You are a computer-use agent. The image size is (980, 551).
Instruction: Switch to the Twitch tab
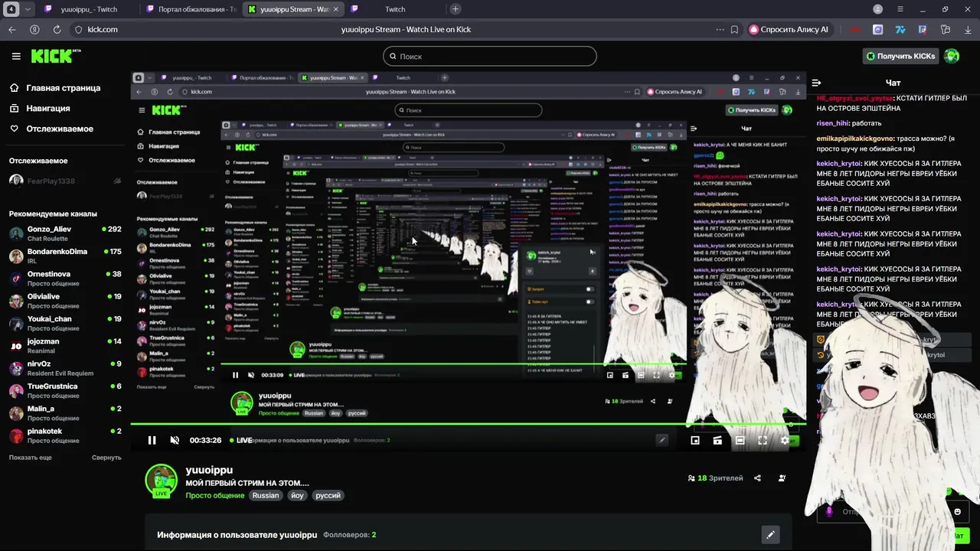(x=395, y=9)
